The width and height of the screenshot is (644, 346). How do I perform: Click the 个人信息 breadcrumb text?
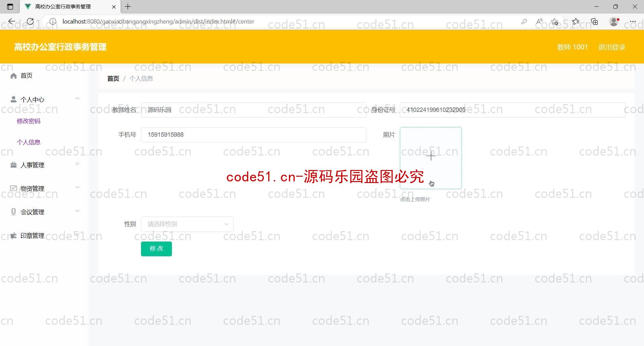(141, 79)
